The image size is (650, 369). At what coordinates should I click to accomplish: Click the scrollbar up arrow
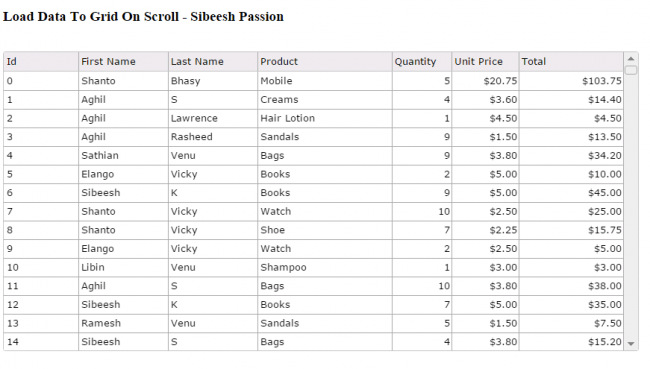631,59
